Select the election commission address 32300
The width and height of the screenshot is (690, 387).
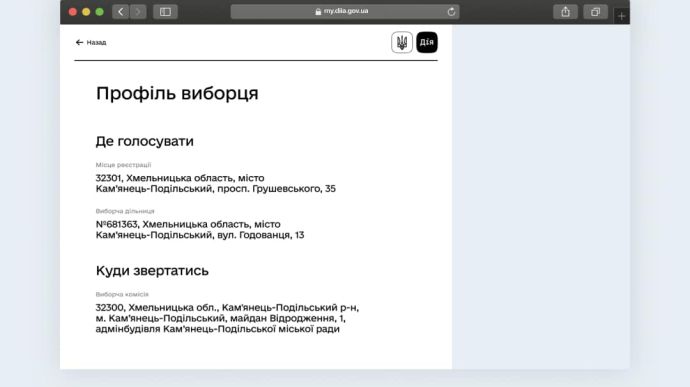227,318
